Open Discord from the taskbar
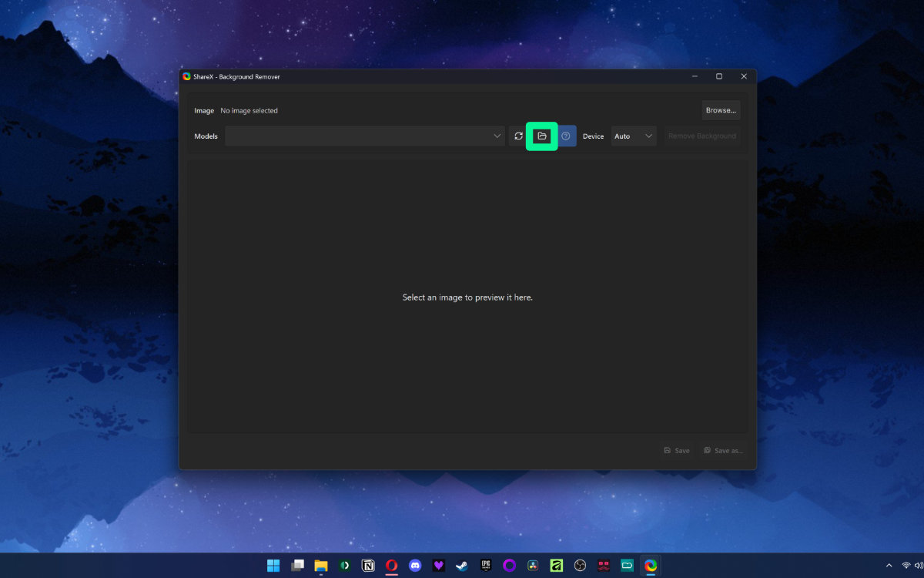Viewport: 924px width, 578px height. point(415,566)
